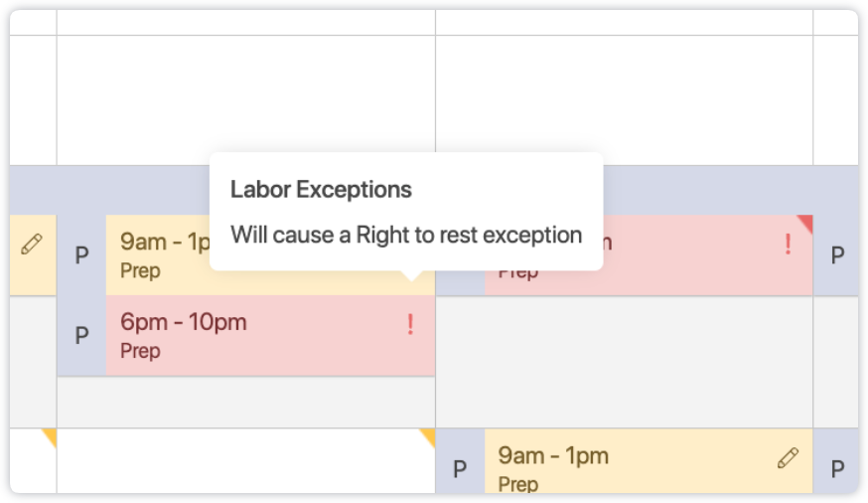Click the red corner flag on the right red shift
The width and height of the screenshot is (868, 503).
[805, 222]
